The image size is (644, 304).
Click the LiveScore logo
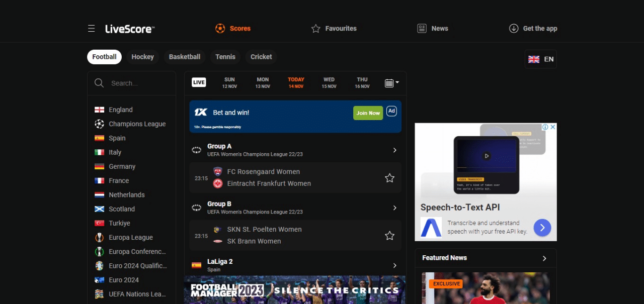(129, 29)
